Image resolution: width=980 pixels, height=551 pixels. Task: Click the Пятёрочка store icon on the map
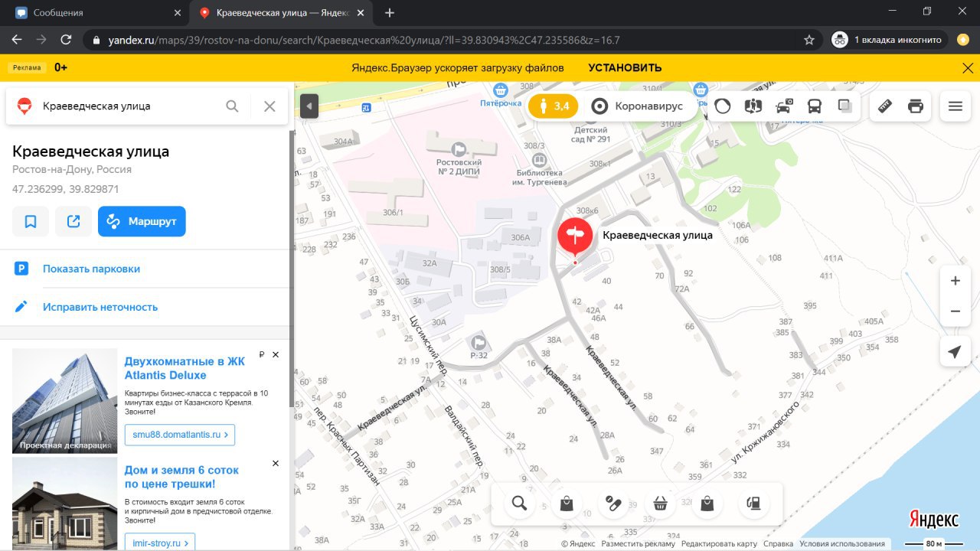[x=501, y=90]
